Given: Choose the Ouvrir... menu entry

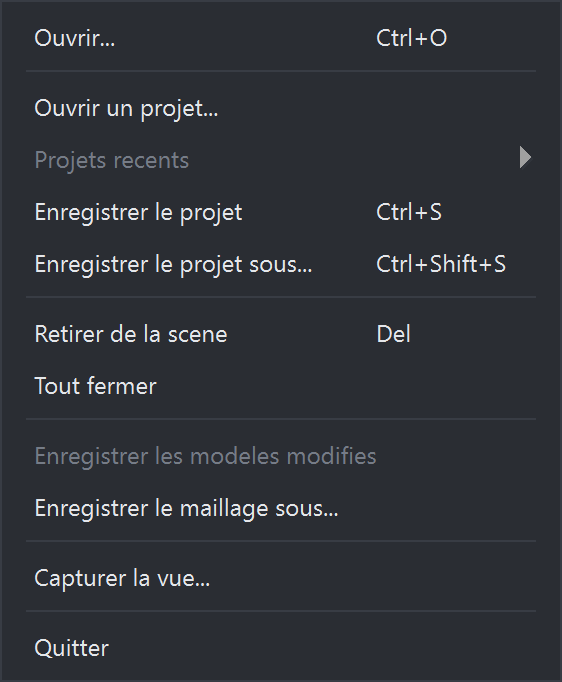Looking at the screenshot, I should pos(281,38).
